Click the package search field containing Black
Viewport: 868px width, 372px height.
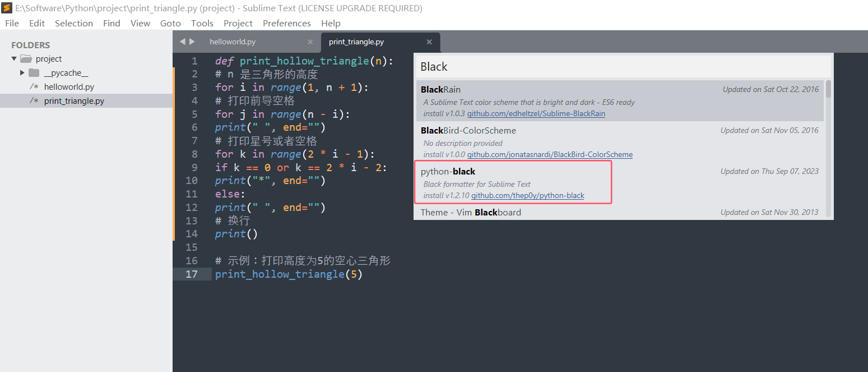624,67
